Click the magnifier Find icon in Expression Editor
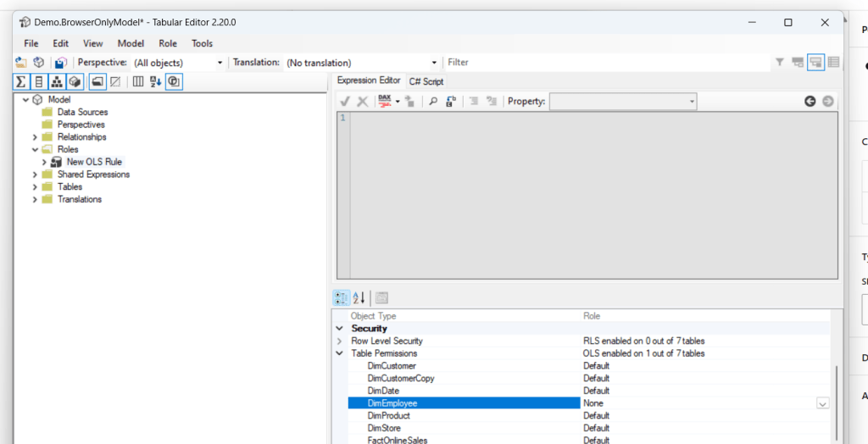This screenshot has width=868, height=444. (x=432, y=102)
